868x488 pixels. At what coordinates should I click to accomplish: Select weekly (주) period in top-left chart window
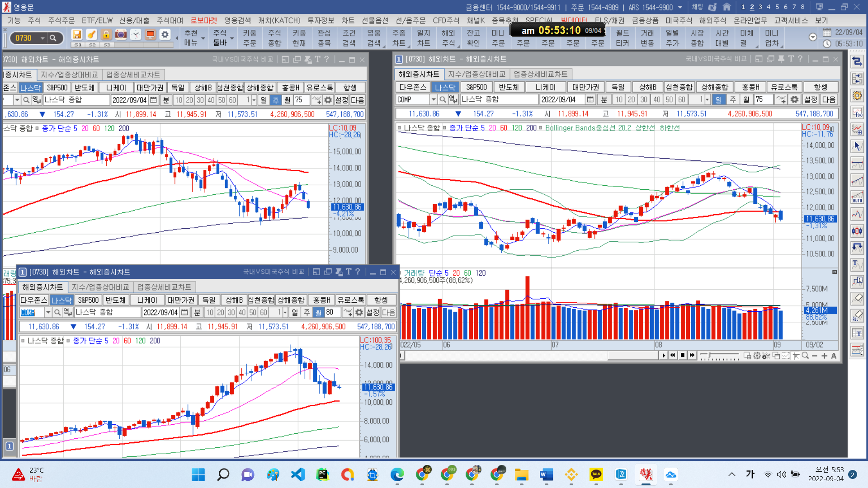(275, 100)
